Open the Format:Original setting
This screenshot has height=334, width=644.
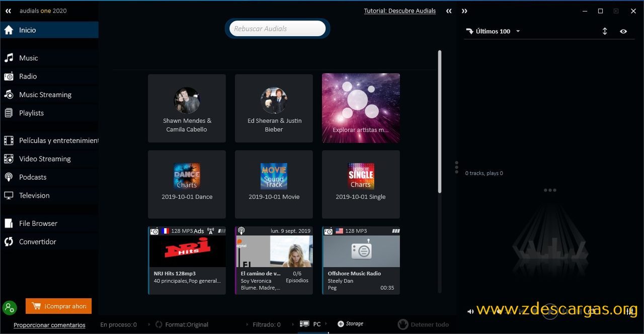coord(182,325)
